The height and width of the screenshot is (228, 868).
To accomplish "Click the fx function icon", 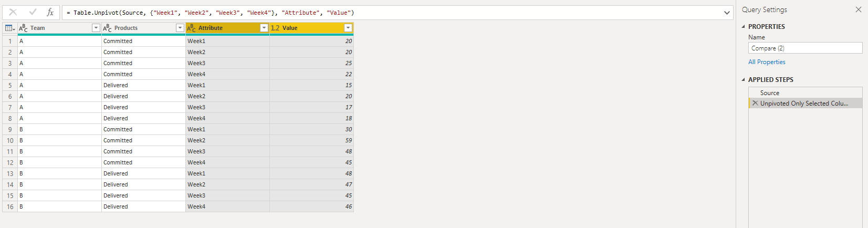I will pos(50,12).
